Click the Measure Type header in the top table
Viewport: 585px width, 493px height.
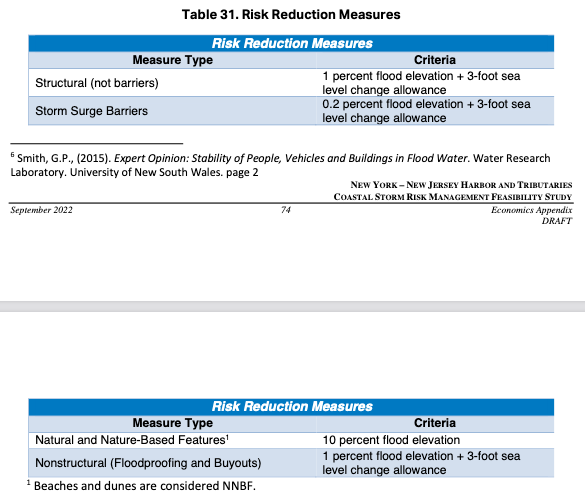click(172, 60)
